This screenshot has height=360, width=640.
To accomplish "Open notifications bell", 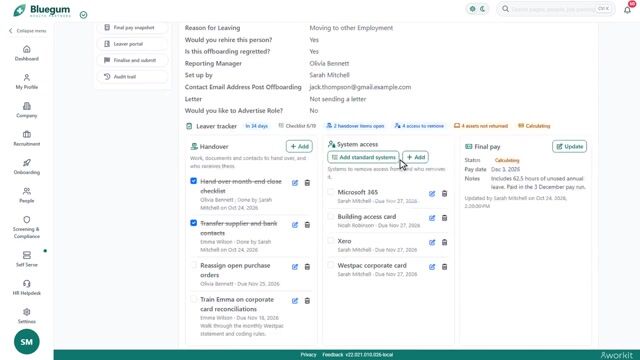I will [x=627, y=9].
